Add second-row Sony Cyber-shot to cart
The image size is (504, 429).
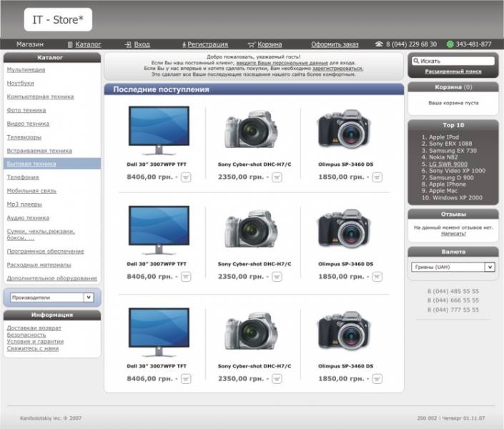pos(277,277)
